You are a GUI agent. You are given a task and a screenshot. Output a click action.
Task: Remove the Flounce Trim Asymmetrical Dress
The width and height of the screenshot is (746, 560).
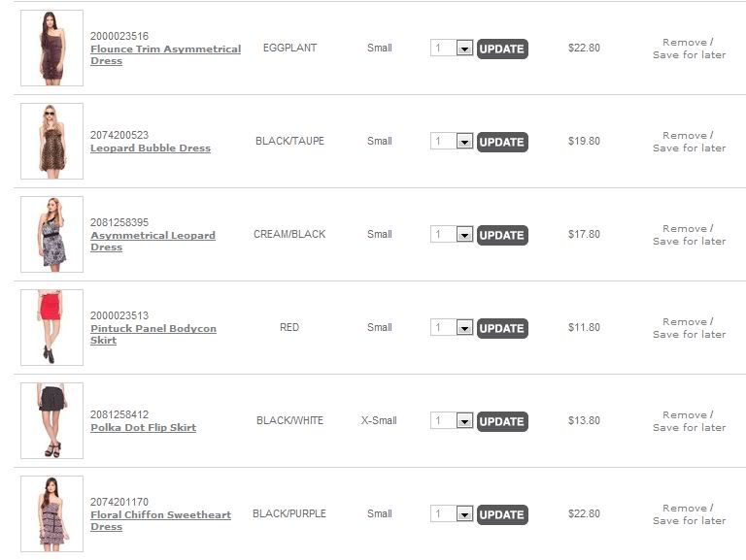[x=685, y=42]
